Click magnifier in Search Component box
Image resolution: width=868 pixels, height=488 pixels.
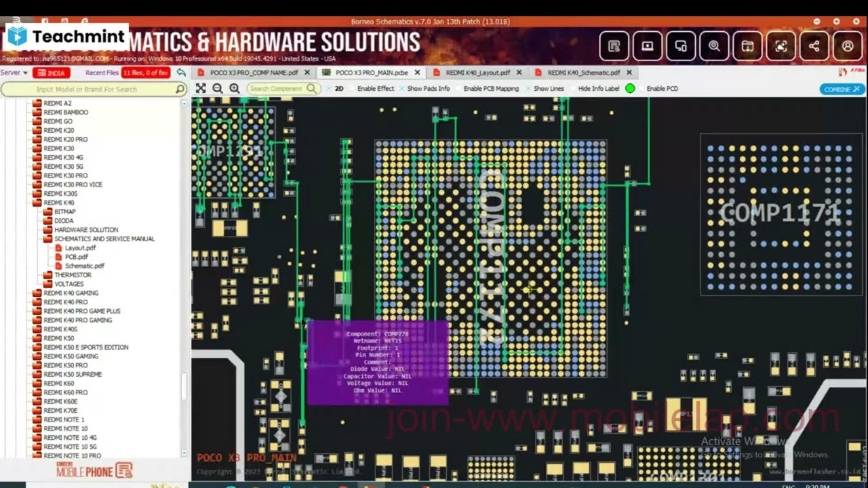311,88
